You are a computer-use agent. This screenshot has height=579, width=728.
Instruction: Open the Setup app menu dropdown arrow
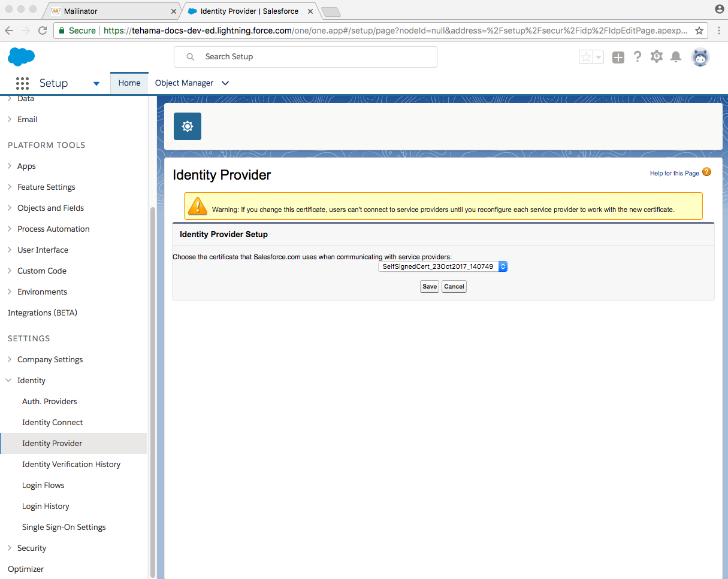click(96, 83)
